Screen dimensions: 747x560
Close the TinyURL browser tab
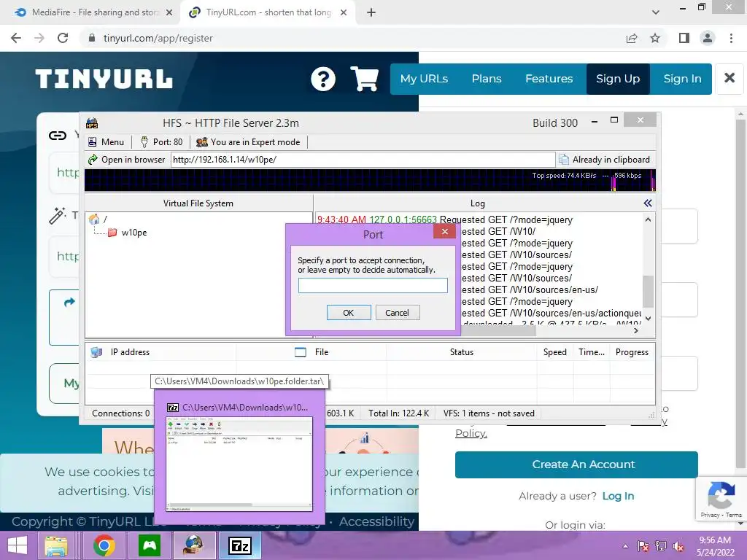pyautogui.click(x=344, y=12)
